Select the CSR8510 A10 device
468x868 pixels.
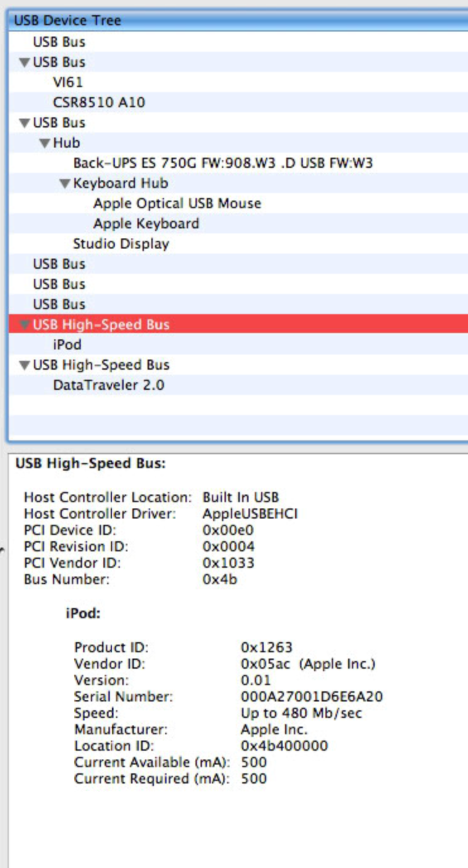[99, 102]
